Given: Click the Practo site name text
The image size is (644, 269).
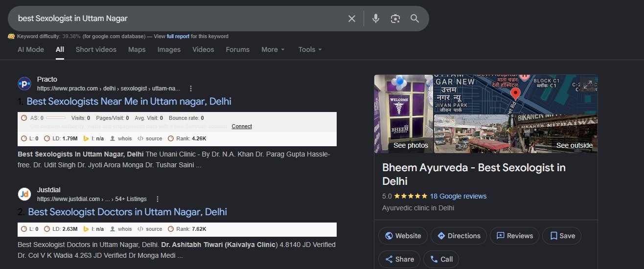Looking at the screenshot, I should pos(47,79).
